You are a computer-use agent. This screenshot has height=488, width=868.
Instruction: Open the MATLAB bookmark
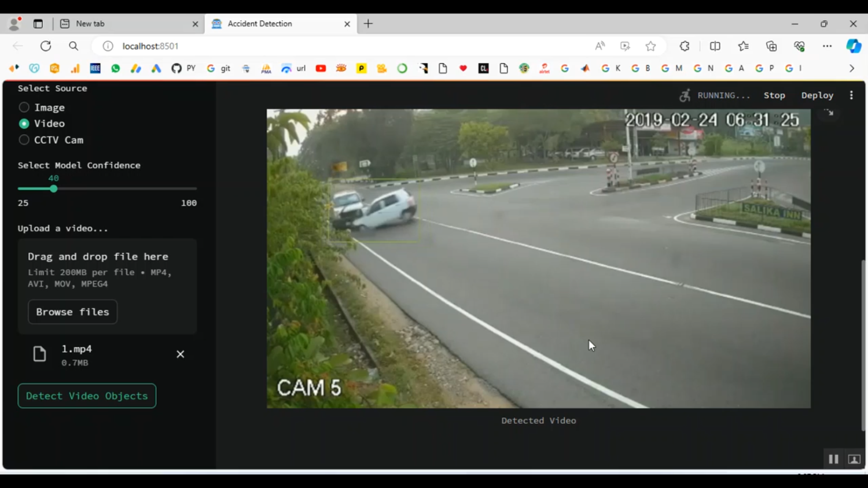click(585, 68)
